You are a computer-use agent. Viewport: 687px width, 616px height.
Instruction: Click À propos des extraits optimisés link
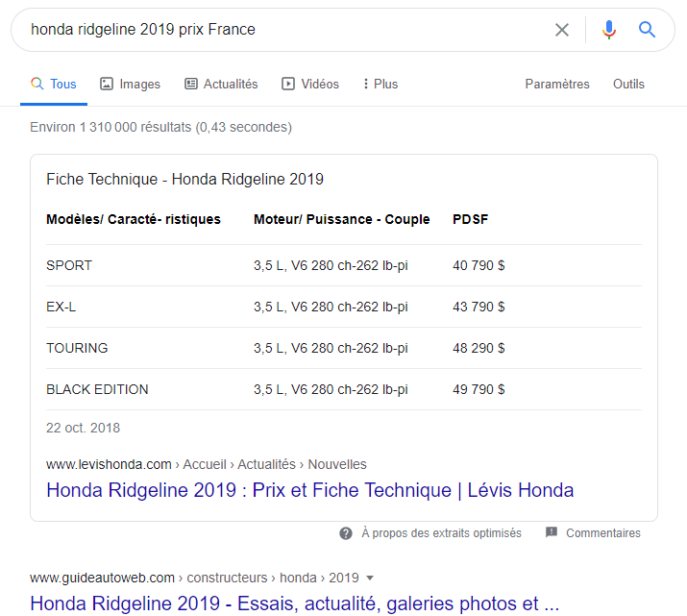441,532
